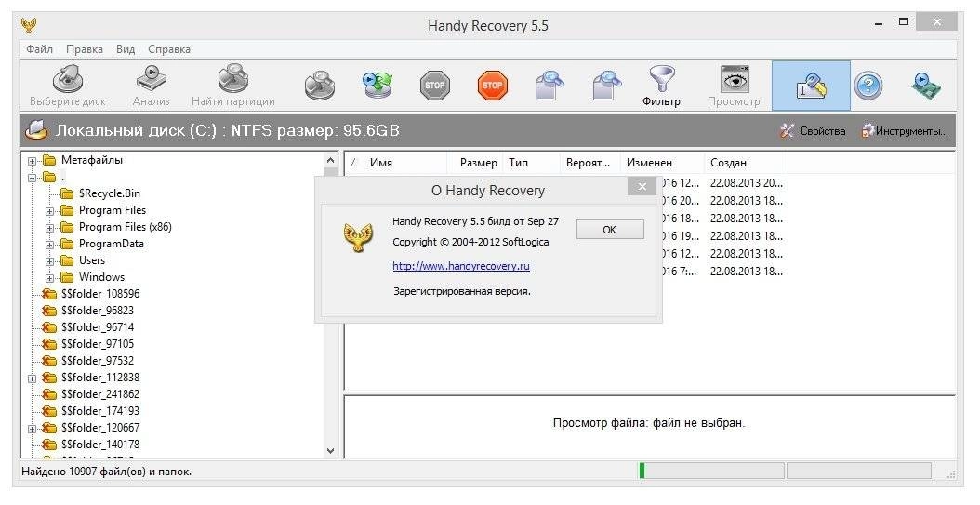Toggle the Просмотр preview eye icon

(735, 79)
